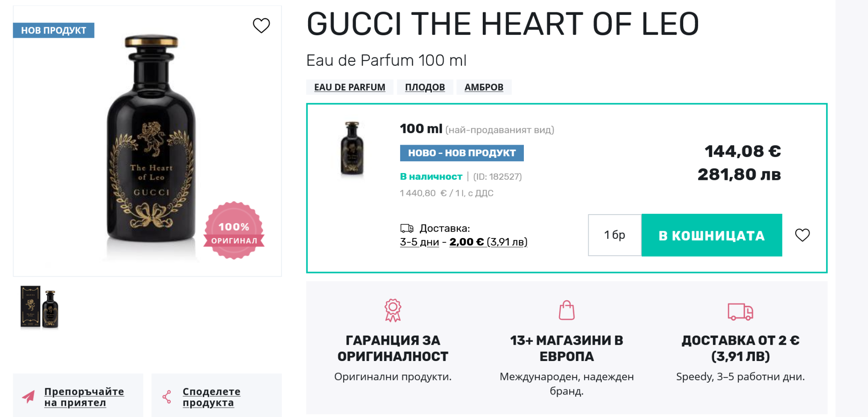Click the pink delivery truck icon

point(740,311)
